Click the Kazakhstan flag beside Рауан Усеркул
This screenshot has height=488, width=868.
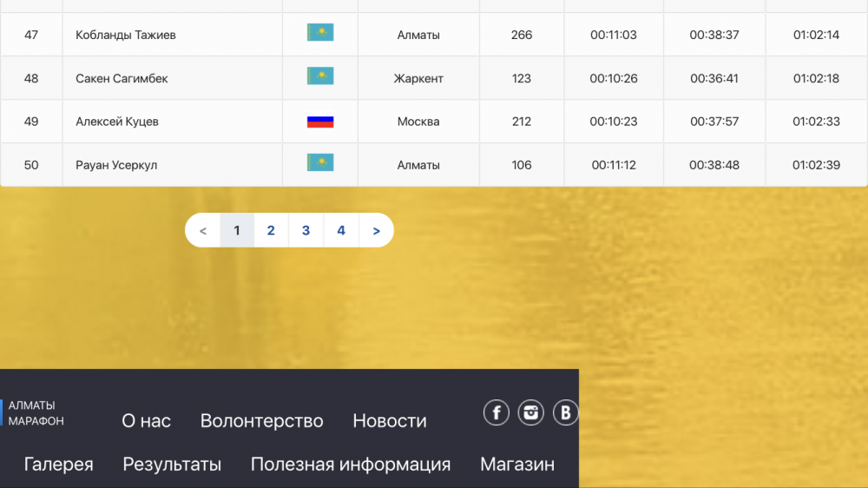320,163
